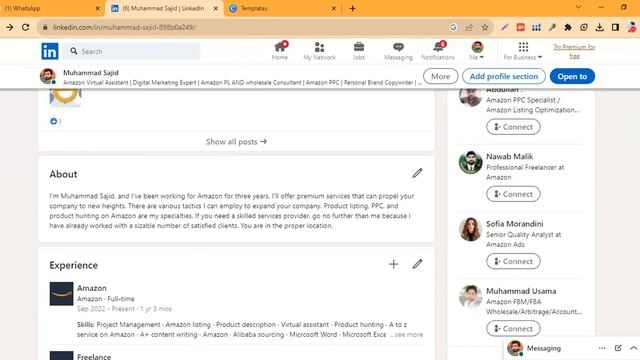Open tab search chevron dropdown
This screenshot has width=640, height=360.
(578, 7)
